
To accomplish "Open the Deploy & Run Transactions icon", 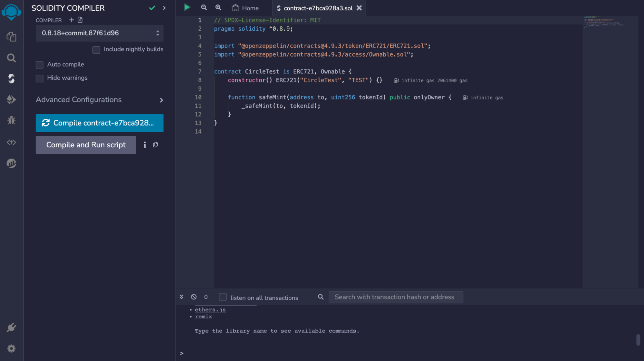I will tap(11, 99).
